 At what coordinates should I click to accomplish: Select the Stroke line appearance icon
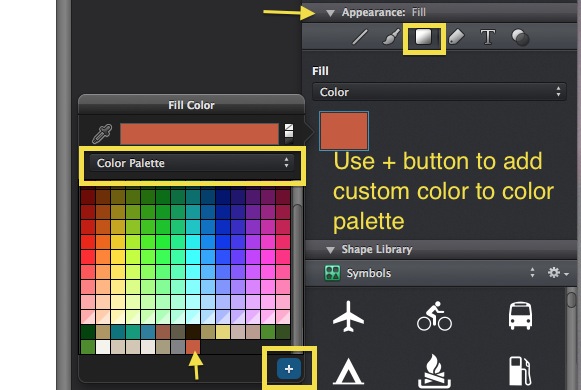pos(359,37)
